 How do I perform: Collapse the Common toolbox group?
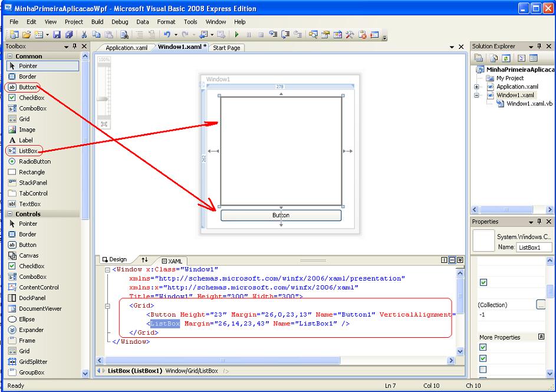click(10, 56)
